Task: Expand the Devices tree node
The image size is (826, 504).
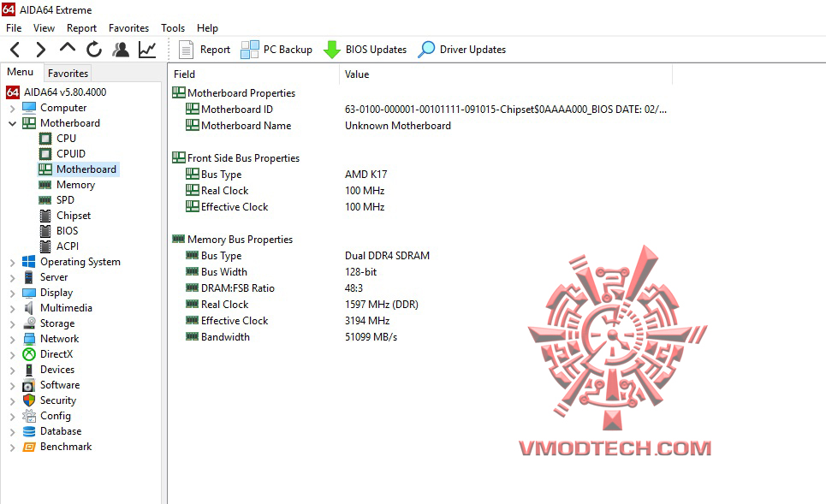Action: pyautogui.click(x=12, y=371)
